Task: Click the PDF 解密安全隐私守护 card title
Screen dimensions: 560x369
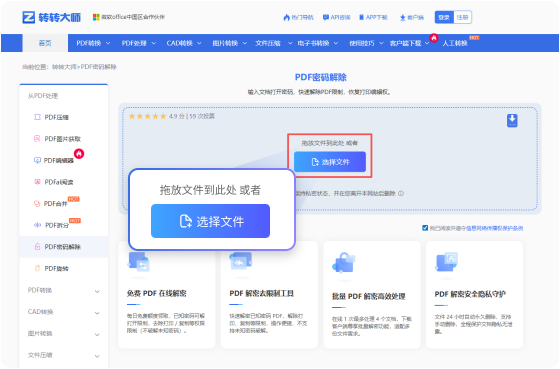Action: point(470,294)
